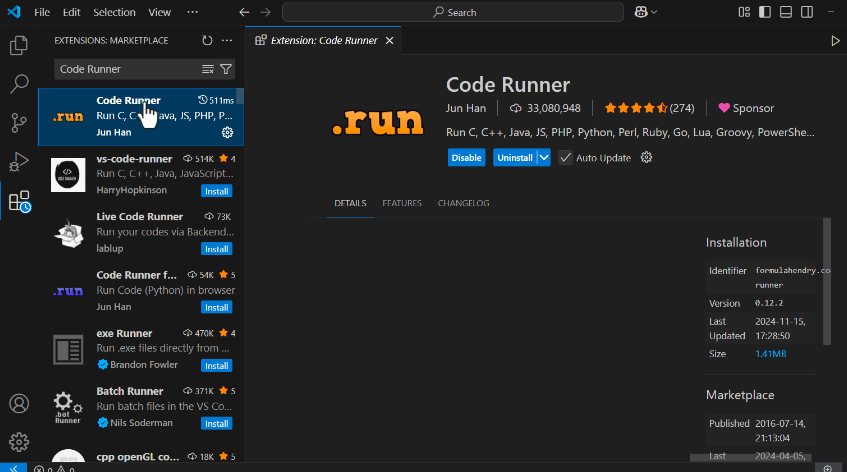Viewport: 847px width, 472px height.
Task: Open the remote window indicator in status bar
Action: [x=13, y=468]
